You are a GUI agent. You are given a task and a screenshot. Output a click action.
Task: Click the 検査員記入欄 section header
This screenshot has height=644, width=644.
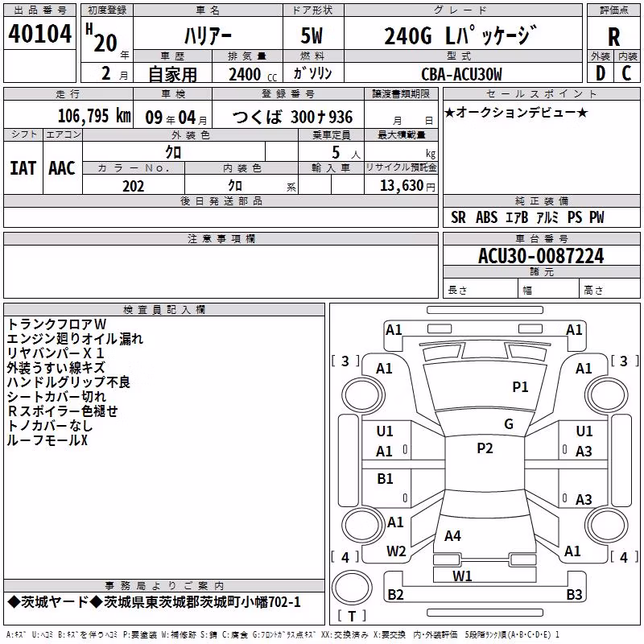[x=164, y=310]
